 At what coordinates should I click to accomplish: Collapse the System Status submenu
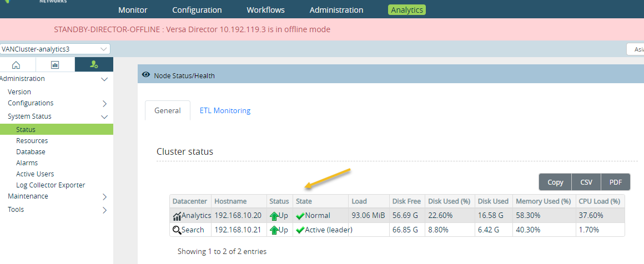[x=104, y=116]
